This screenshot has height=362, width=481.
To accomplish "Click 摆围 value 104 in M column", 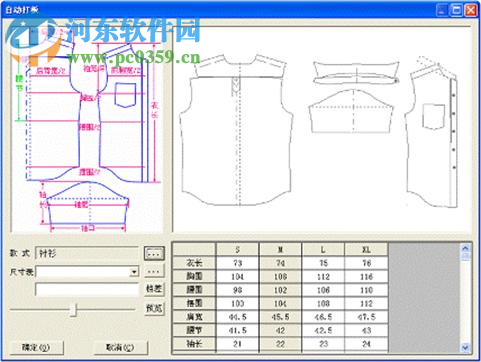I will coord(280,303).
